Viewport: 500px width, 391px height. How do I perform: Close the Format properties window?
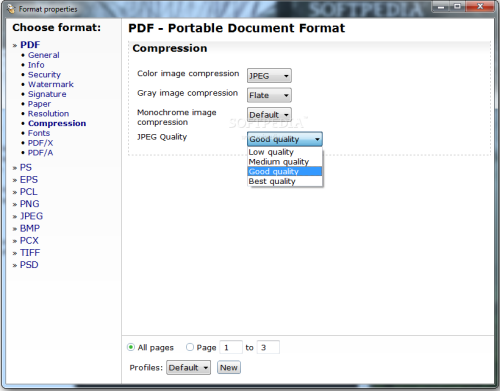click(480, 6)
